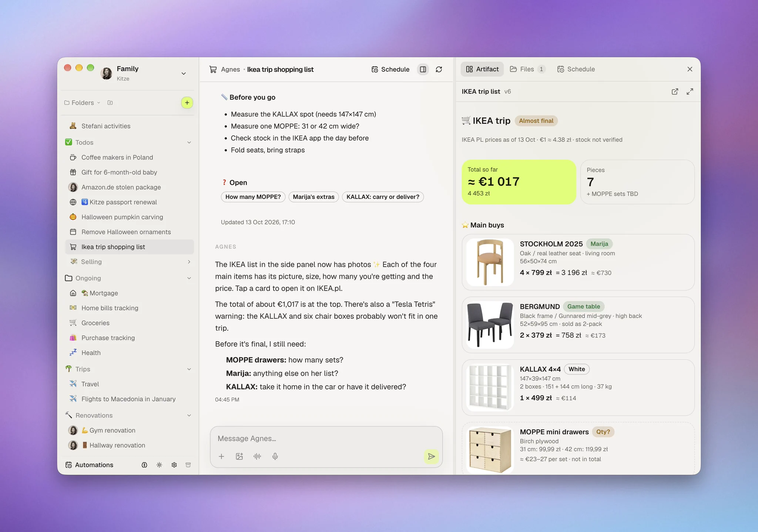Viewport: 758px width, 532px height.
Task: Click the new folder icon beside Folders
Action: (110, 103)
